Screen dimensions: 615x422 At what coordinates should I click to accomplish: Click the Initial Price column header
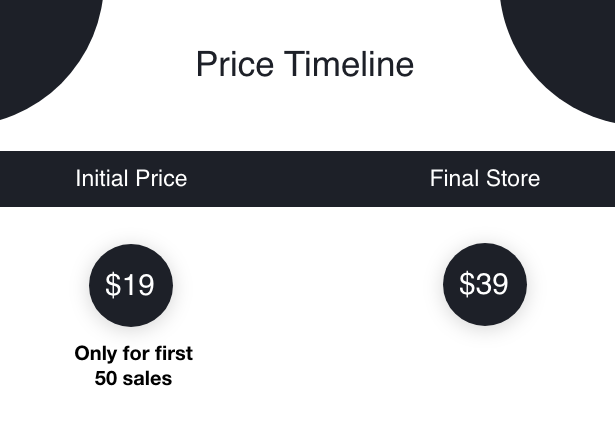click(x=131, y=178)
